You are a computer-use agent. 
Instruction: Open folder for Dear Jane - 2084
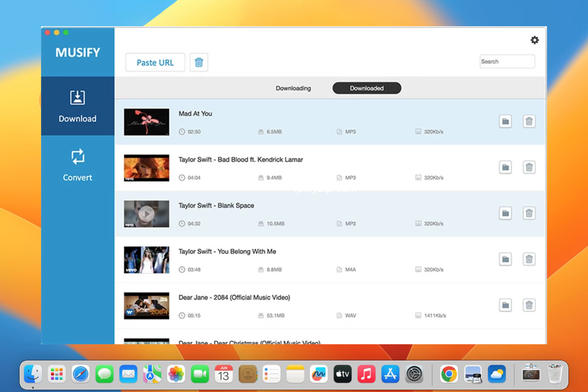point(505,305)
